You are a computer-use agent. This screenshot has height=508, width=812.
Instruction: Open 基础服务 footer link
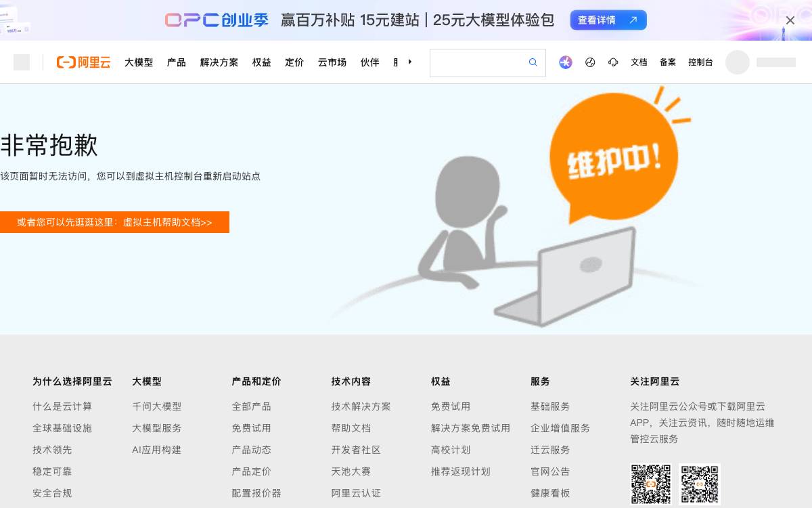pyautogui.click(x=550, y=406)
